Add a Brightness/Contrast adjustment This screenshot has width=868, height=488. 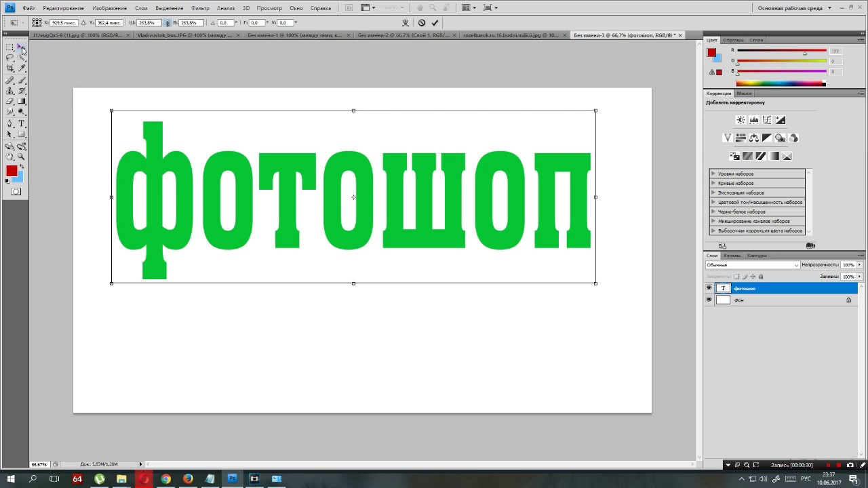[x=741, y=120]
